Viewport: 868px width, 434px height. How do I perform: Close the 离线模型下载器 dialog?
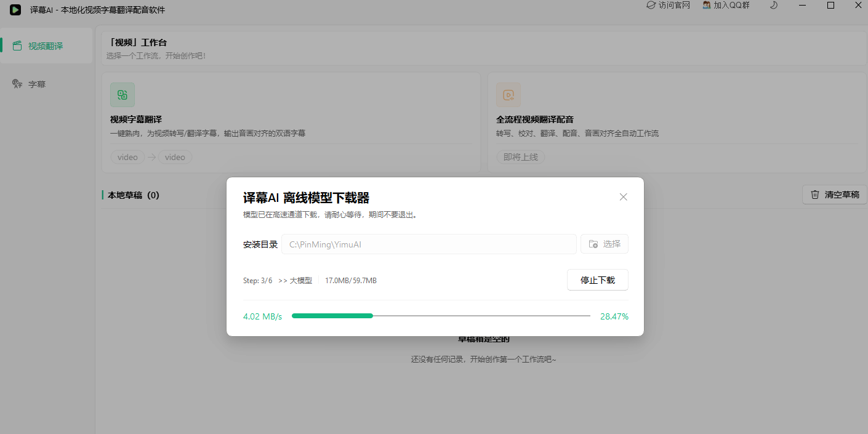click(623, 197)
